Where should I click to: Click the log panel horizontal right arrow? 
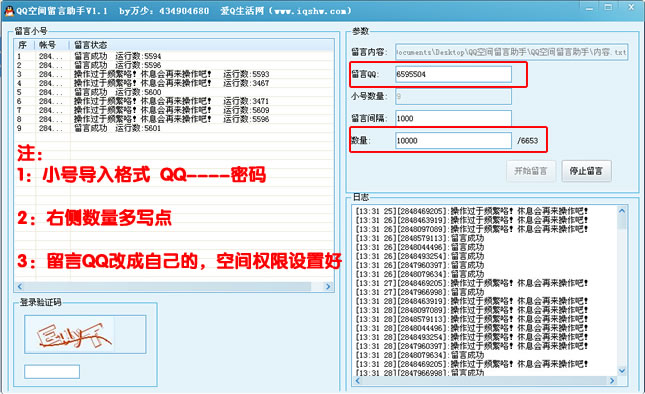612,381
